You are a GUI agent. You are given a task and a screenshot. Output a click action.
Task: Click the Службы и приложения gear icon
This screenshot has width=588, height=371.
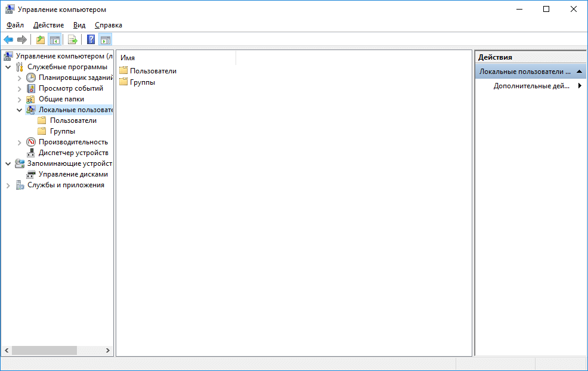(x=20, y=185)
